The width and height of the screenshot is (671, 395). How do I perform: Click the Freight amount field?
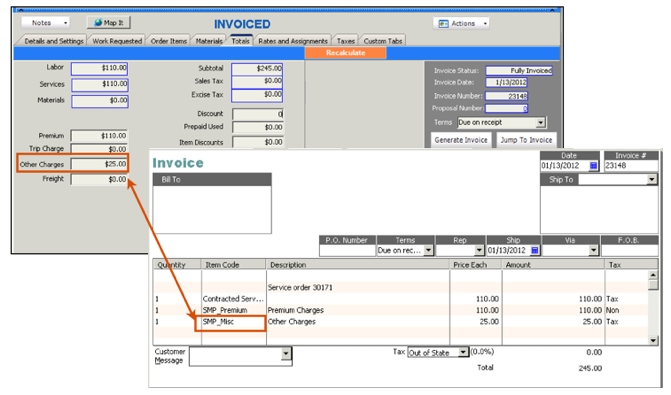tap(99, 179)
